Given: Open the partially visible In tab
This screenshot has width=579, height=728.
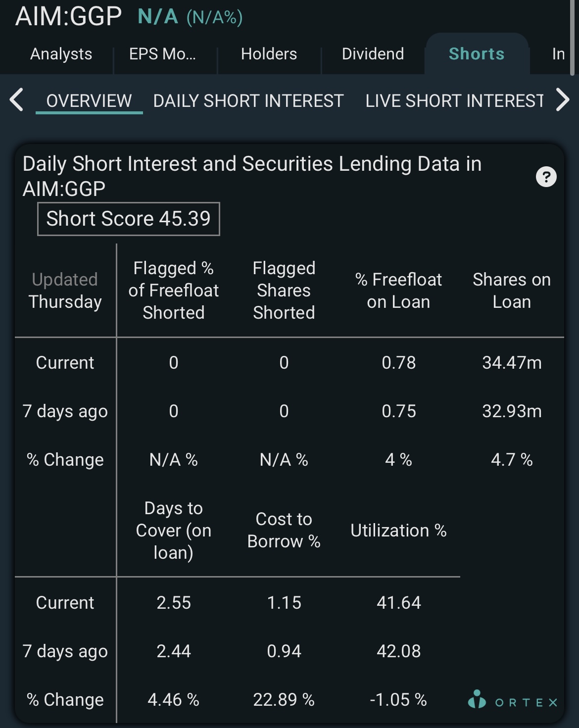Looking at the screenshot, I should (x=558, y=54).
